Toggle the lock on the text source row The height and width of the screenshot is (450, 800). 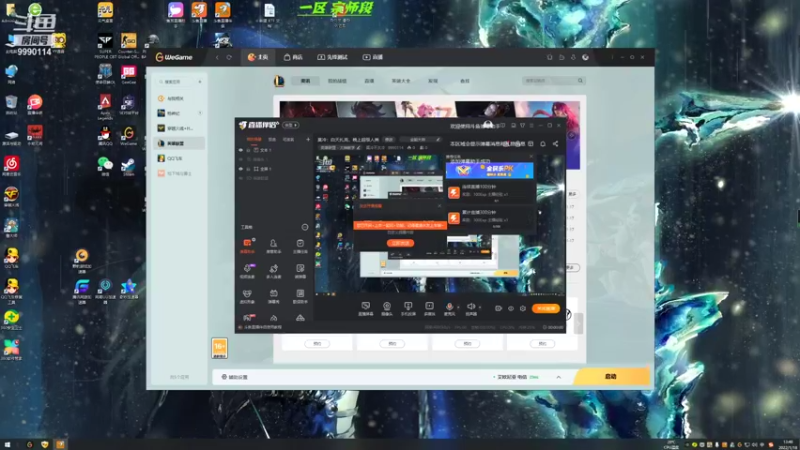248,150
